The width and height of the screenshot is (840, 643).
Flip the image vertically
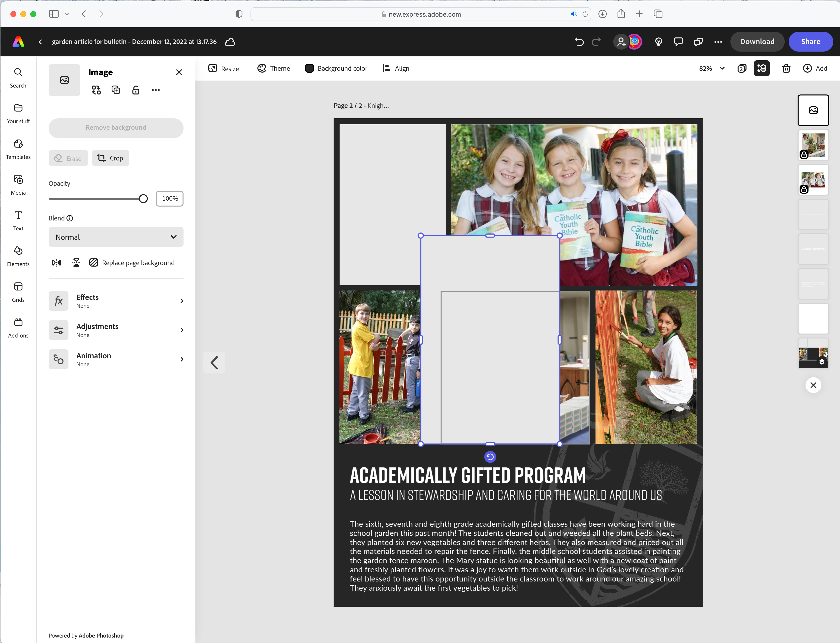(76, 263)
